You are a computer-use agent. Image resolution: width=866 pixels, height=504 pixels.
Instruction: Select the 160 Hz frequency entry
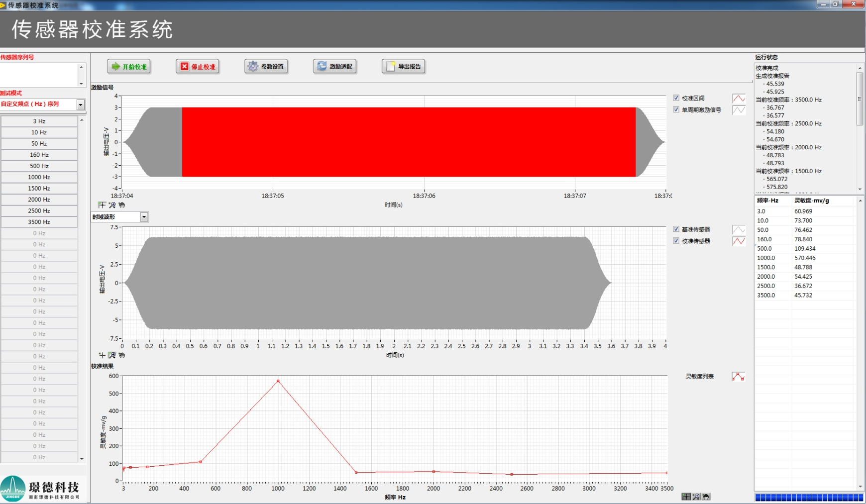39,155
